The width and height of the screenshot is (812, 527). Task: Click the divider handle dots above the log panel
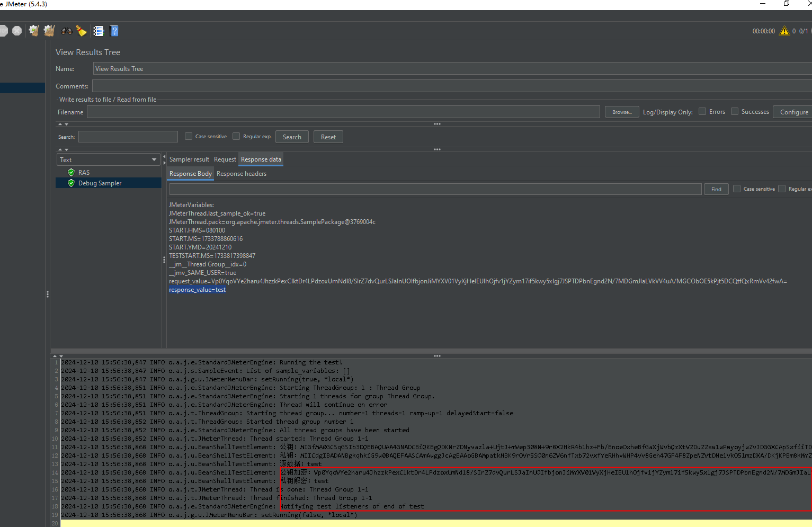click(437, 356)
